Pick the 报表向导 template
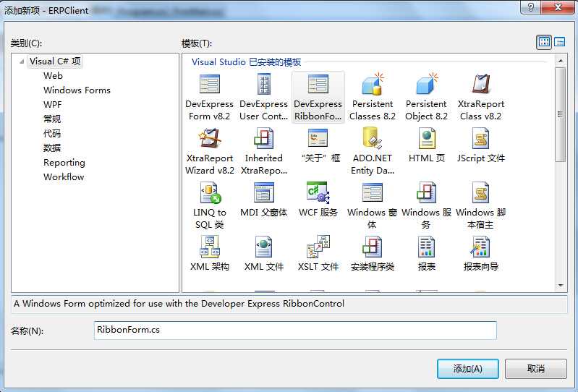578x392 pixels. (x=480, y=254)
